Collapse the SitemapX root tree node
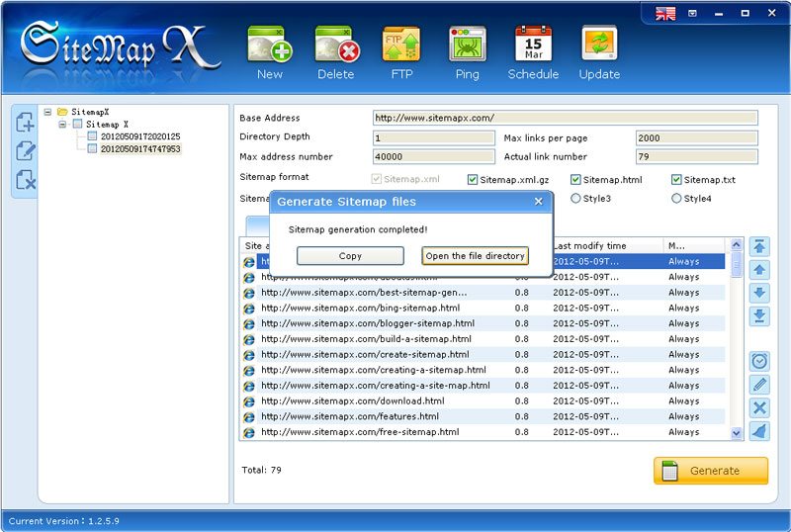 [x=48, y=112]
